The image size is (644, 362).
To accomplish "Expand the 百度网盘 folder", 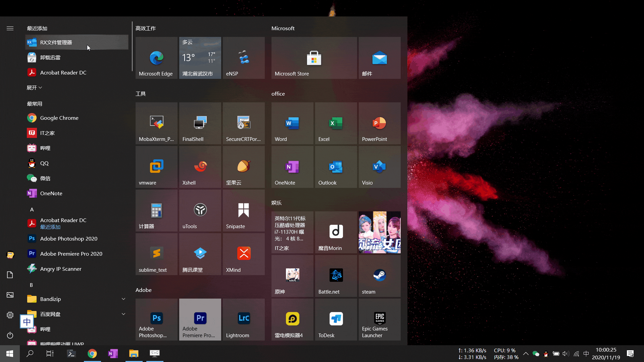I will 77,314.
